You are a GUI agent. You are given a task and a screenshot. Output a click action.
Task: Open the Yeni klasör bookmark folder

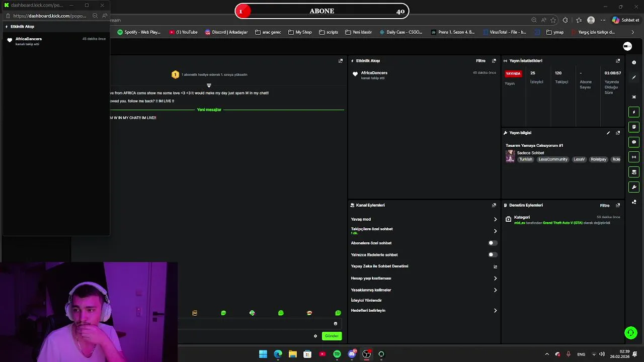358,32
